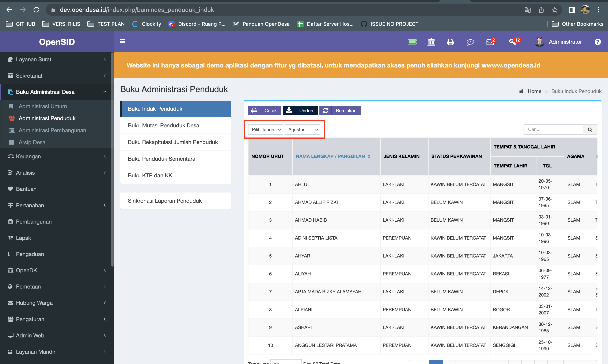Viewport: 608px width, 364px height.
Task: Open the battery status icon in header
Action: point(412,42)
